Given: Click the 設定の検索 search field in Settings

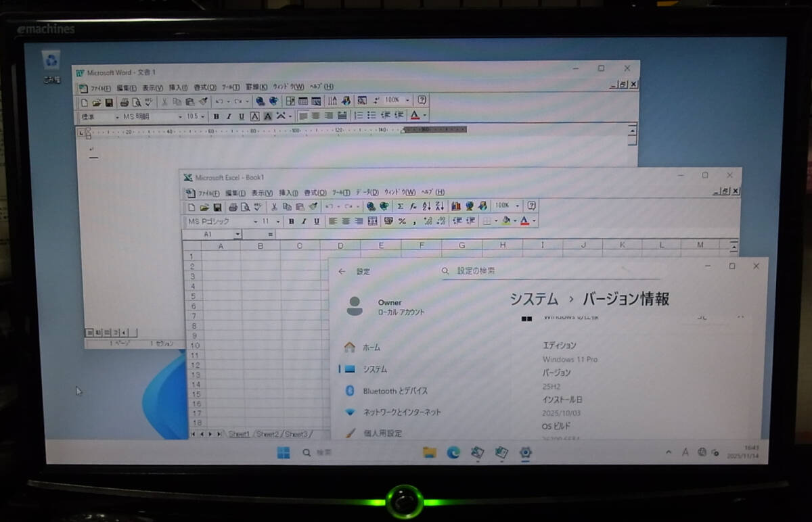Looking at the screenshot, I should [550, 271].
